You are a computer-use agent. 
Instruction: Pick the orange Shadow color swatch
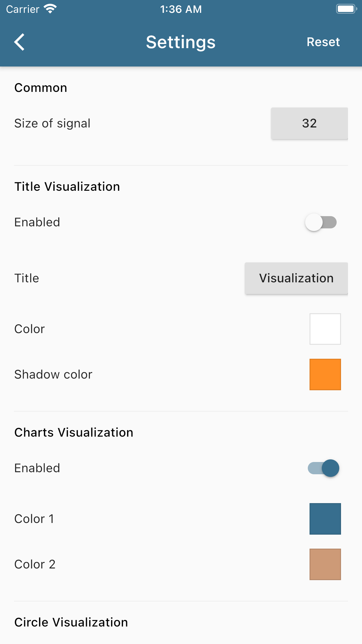(325, 374)
